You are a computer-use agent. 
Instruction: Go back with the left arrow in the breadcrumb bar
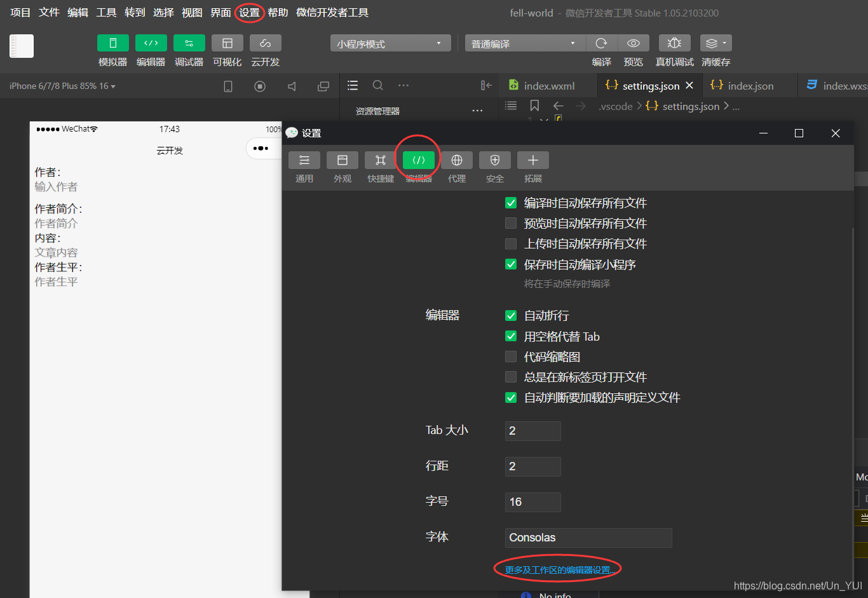(x=558, y=105)
